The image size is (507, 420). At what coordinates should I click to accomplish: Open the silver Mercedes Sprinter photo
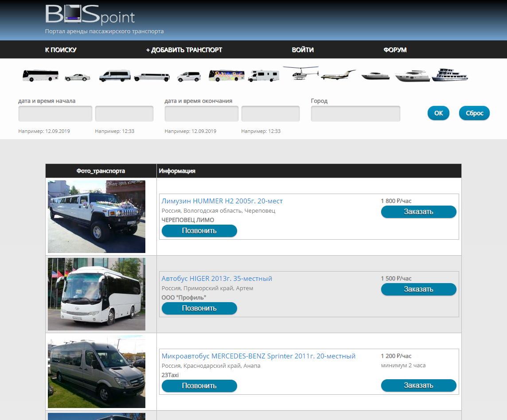pos(97,372)
